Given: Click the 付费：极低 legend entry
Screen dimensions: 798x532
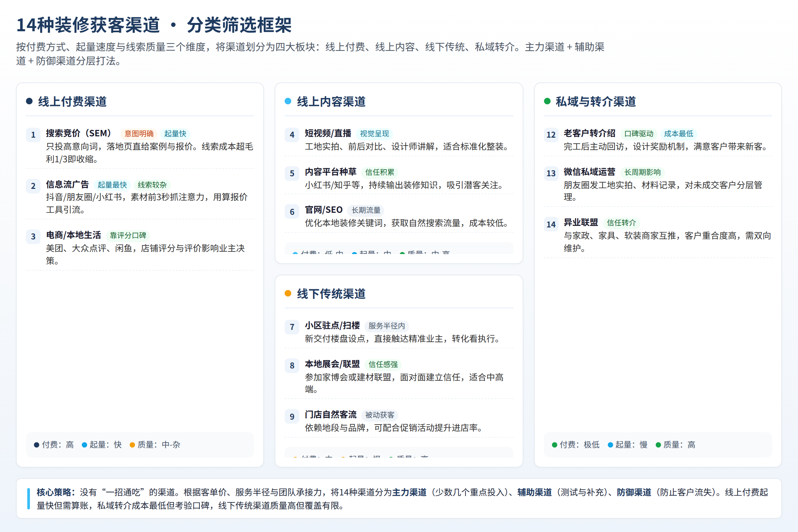Looking at the screenshot, I should (x=576, y=445).
